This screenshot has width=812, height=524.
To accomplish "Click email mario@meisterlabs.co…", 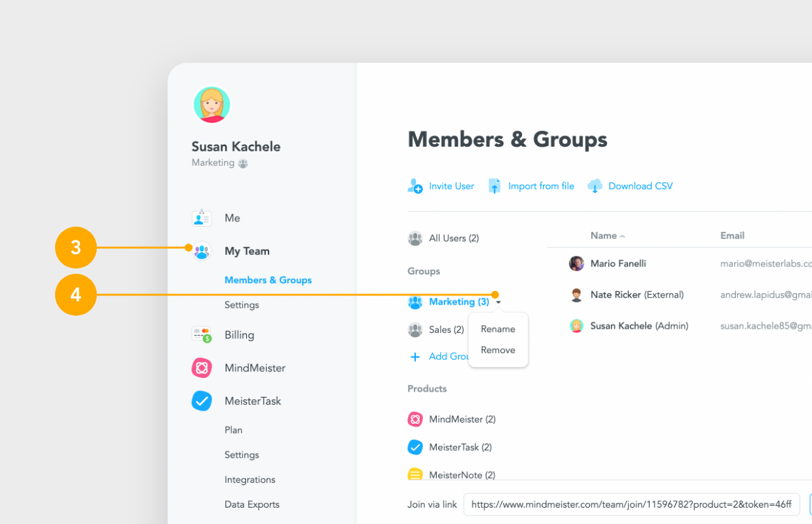I will coord(766,264).
